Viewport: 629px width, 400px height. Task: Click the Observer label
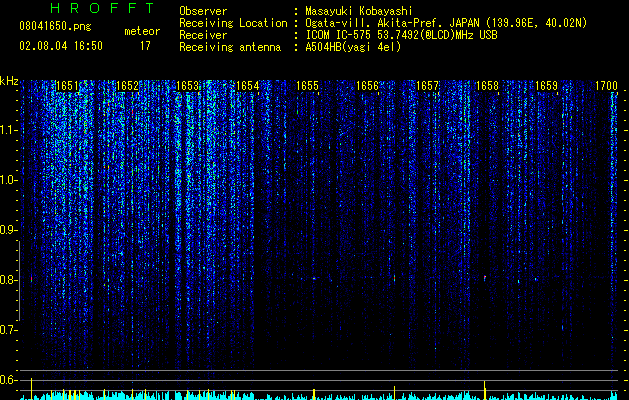click(x=203, y=11)
